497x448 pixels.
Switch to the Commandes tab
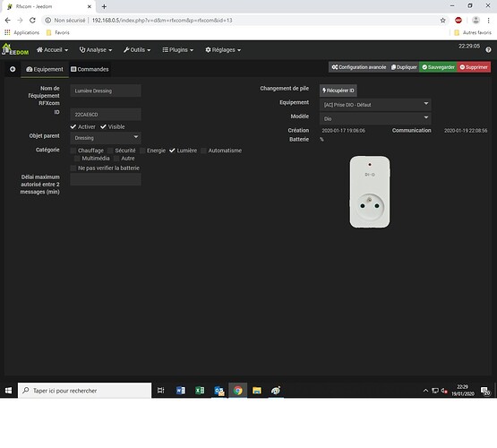(90, 69)
